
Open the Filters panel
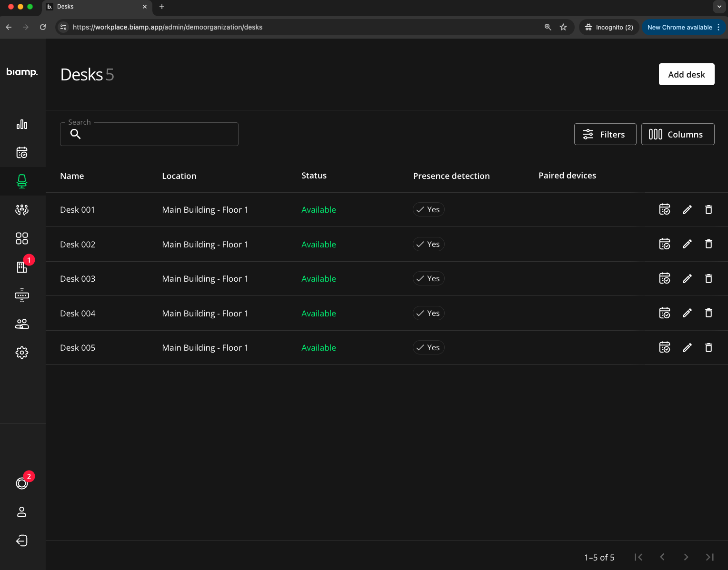605,134
